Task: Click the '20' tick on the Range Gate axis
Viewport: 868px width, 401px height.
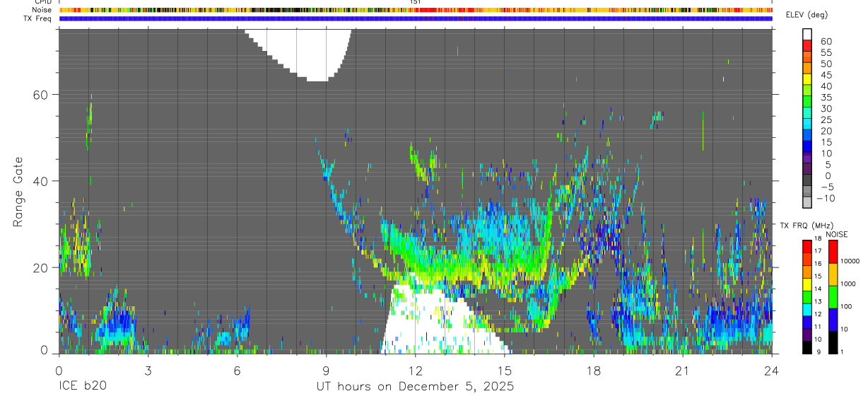Action: (x=41, y=267)
